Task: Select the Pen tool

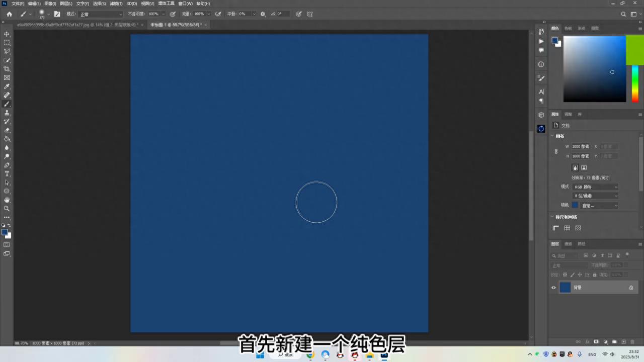Action: pyautogui.click(x=7, y=165)
